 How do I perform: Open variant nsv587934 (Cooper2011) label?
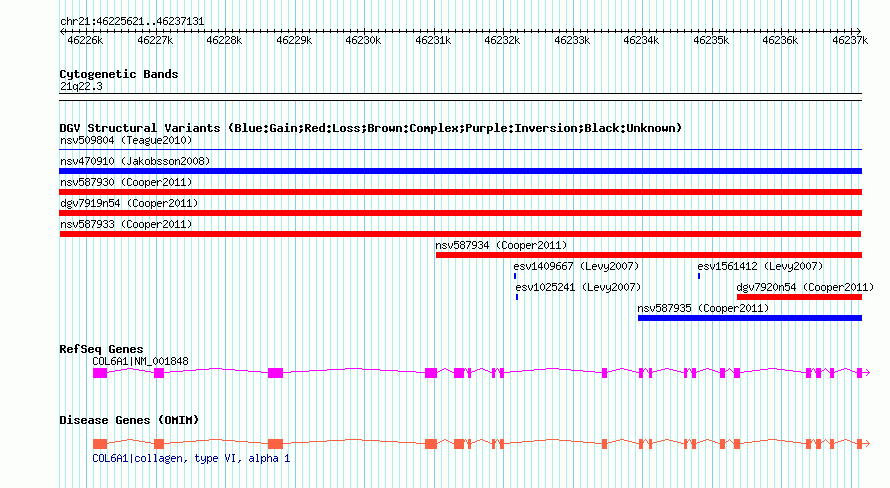point(501,245)
